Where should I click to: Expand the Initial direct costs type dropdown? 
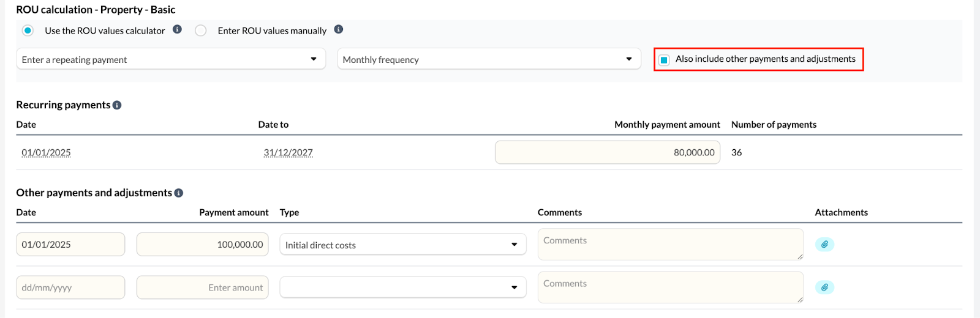click(x=402, y=245)
